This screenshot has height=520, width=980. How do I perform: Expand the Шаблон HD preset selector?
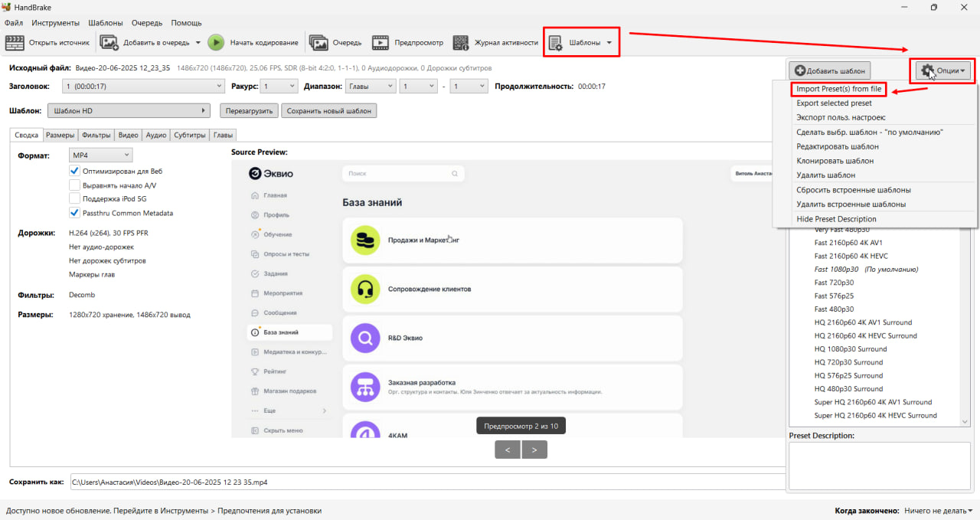(129, 111)
